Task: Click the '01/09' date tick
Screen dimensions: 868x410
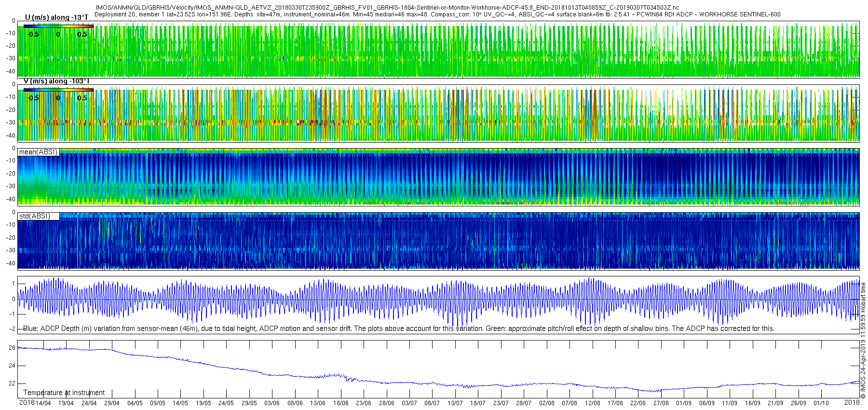Action: (684, 403)
